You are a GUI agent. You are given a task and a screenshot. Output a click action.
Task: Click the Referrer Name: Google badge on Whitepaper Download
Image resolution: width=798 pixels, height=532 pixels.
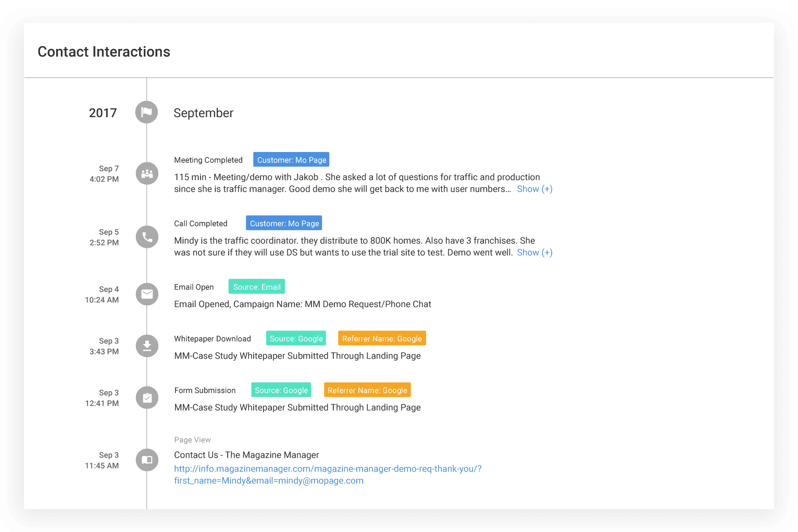pos(382,338)
